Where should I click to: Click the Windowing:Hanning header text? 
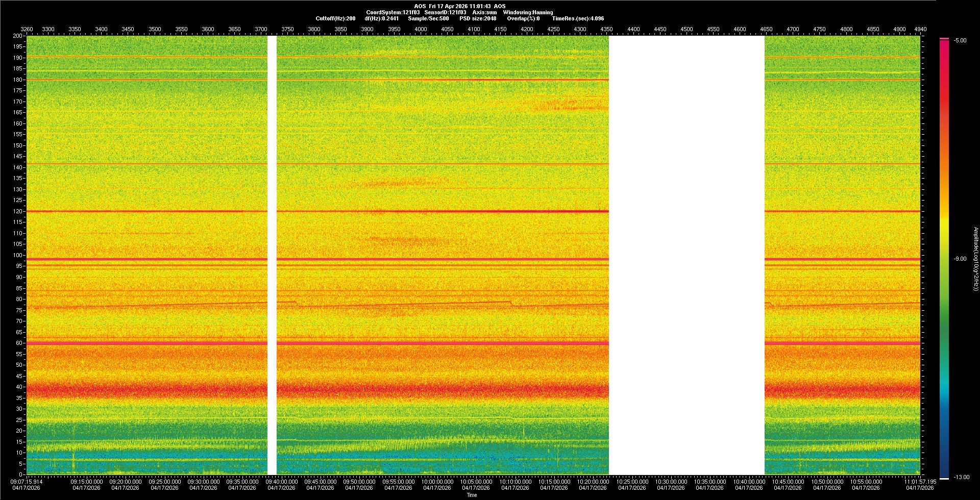[528, 12]
